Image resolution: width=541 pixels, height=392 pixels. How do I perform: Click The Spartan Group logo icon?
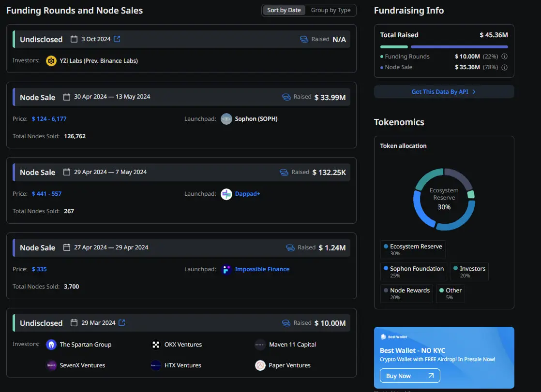[x=51, y=345]
